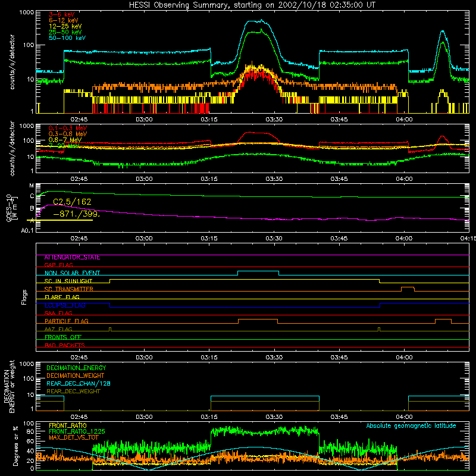
Task: Select the REAR_DEC_WEIGHT legend label
Action: click(73, 392)
